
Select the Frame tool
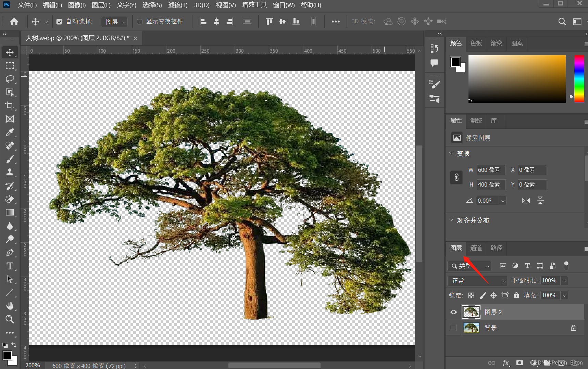[10, 119]
